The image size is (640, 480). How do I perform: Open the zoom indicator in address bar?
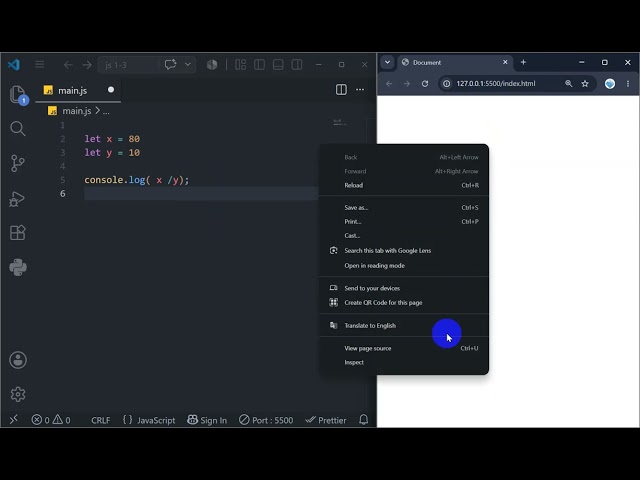[568, 83]
